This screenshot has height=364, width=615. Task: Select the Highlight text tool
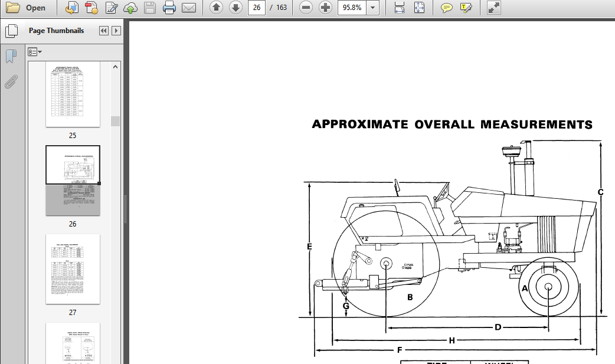point(466,8)
